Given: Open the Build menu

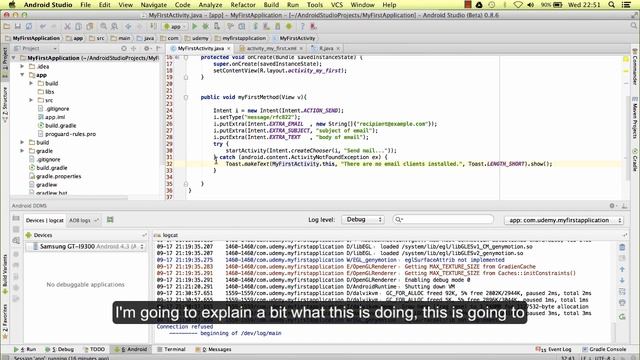Looking at the screenshot, I should [271, 5].
